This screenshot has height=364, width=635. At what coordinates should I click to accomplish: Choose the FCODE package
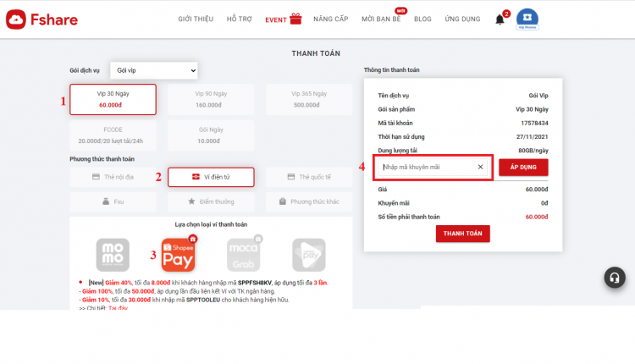click(x=113, y=135)
